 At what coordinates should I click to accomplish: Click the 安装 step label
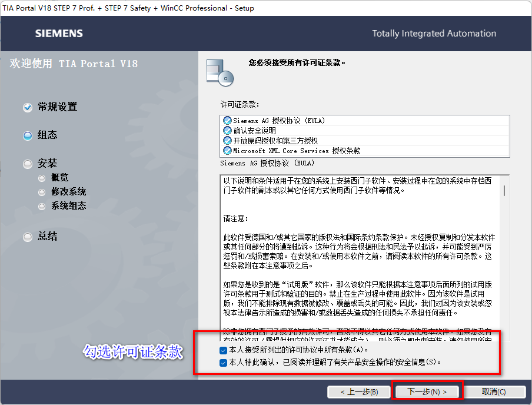[x=48, y=163]
